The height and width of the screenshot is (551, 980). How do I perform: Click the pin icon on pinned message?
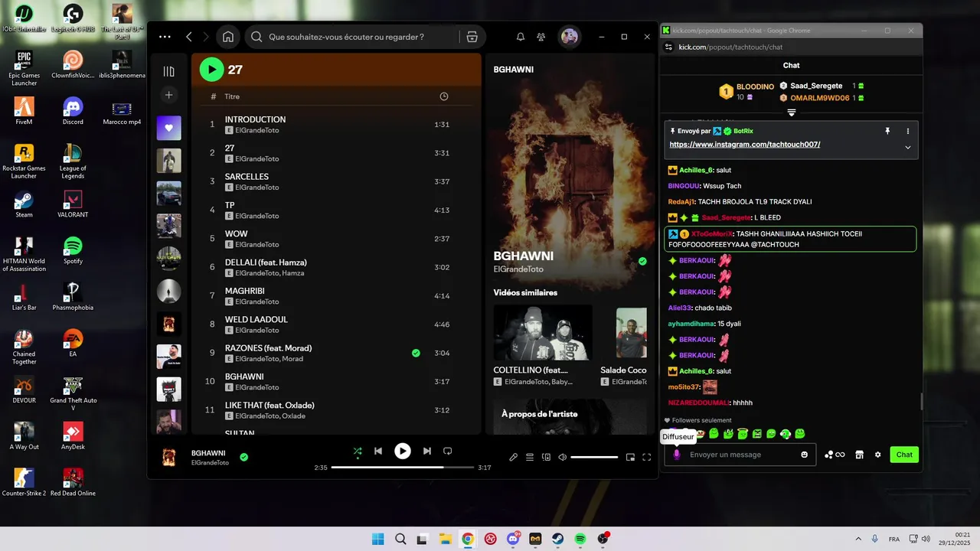887,131
